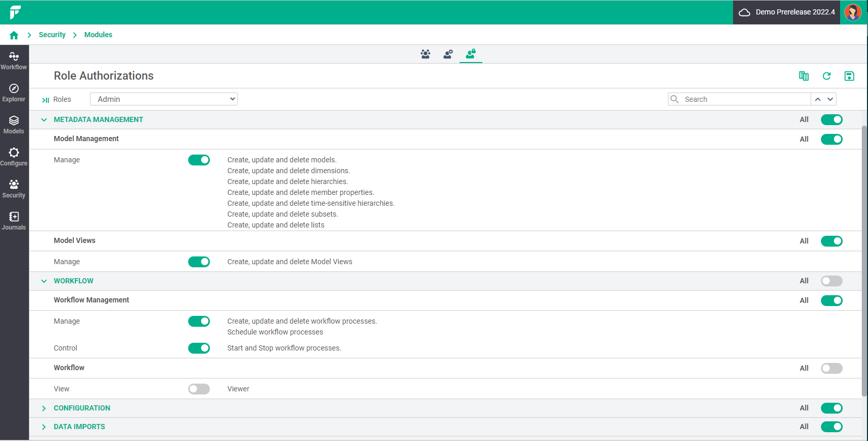Image resolution: width=868 pixels, height=441 pixels.
Task: Click the Model Views subsection label
Action: click(x=74, y=240)
